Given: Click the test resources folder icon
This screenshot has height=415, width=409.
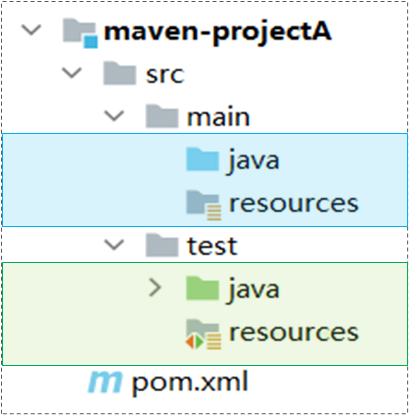Looking at the screenshot, I should point(204,334).
